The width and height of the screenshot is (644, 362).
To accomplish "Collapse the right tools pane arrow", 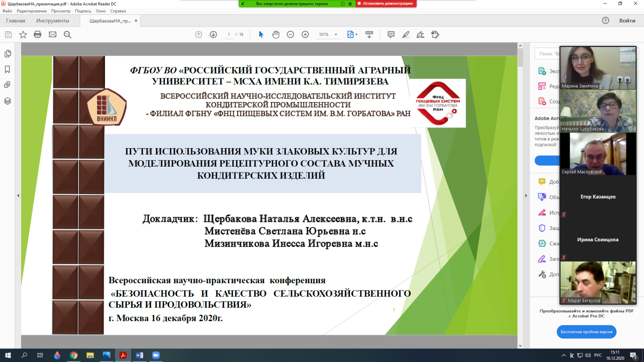I will point(526,195).
